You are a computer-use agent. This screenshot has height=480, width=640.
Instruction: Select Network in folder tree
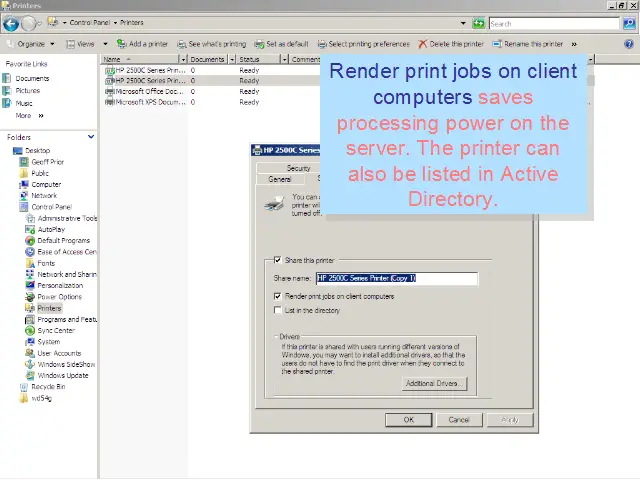coord(38,196)
